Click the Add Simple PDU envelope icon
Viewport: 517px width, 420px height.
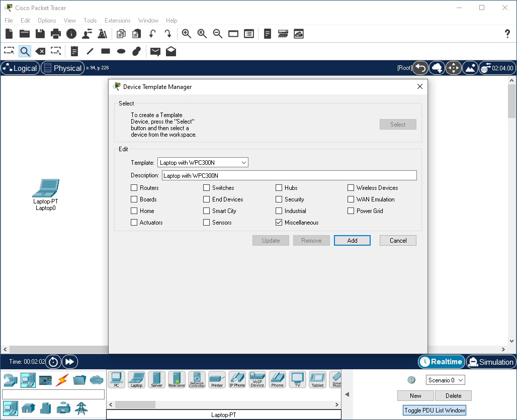click(x=155, y=51)
